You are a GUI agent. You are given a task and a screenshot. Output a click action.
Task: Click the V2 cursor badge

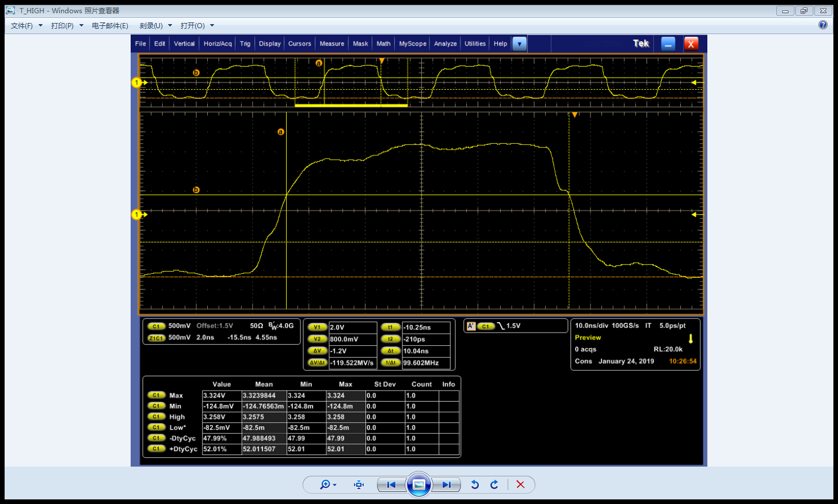click(317, 339)
